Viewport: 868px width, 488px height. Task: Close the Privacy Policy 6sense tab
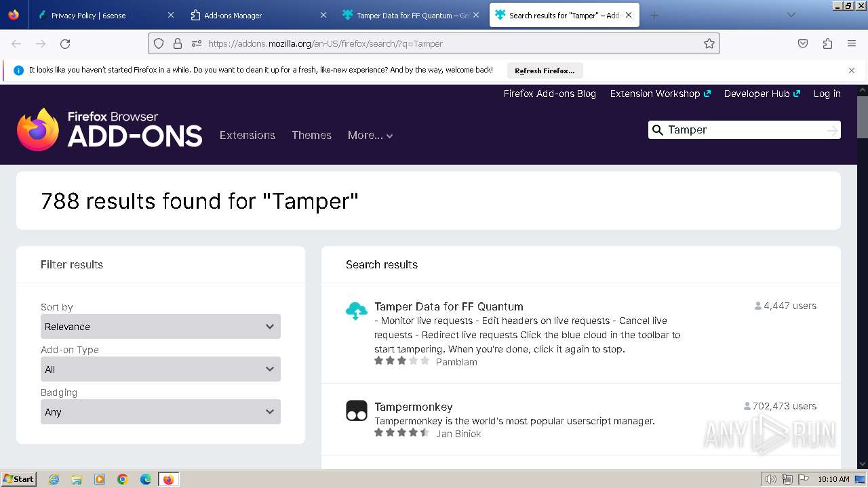171,15
